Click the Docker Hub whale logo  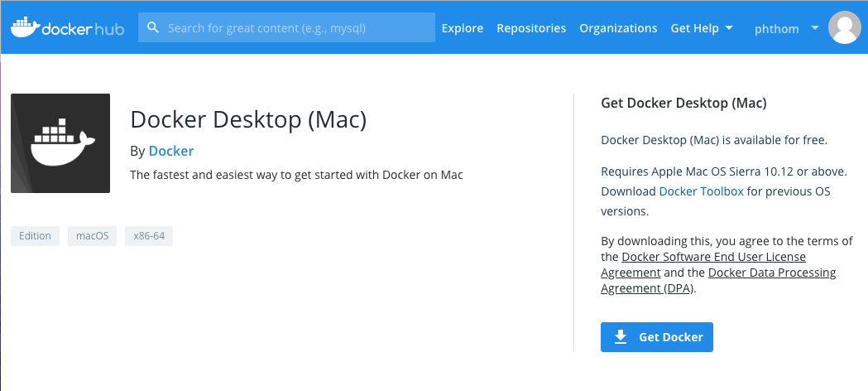pos(25,27)
